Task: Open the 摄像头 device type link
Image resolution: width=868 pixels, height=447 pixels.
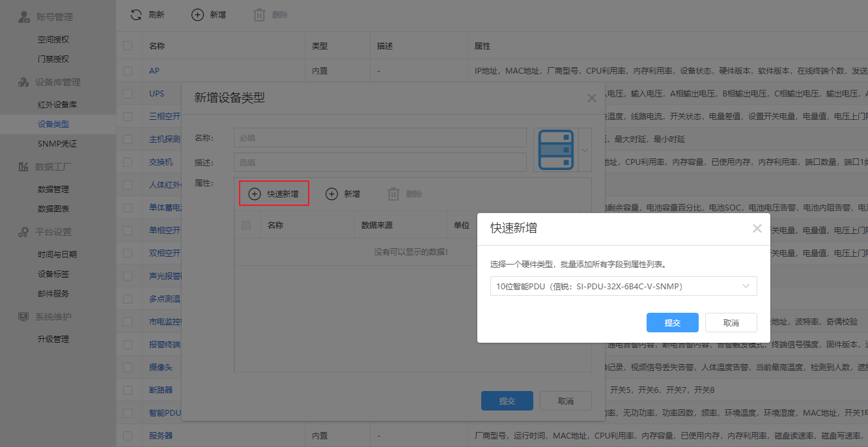Action: click(x=161, y=367)
